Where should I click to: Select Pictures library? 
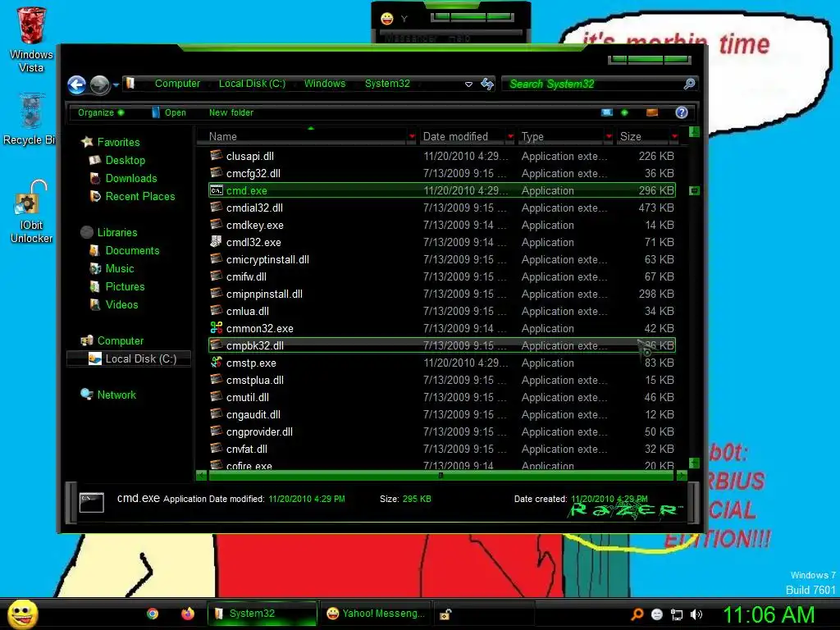point(125,286)
